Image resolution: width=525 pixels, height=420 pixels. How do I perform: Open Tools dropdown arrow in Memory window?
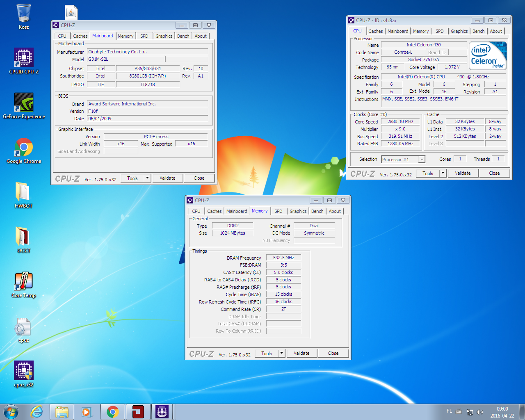coord(282,353)
